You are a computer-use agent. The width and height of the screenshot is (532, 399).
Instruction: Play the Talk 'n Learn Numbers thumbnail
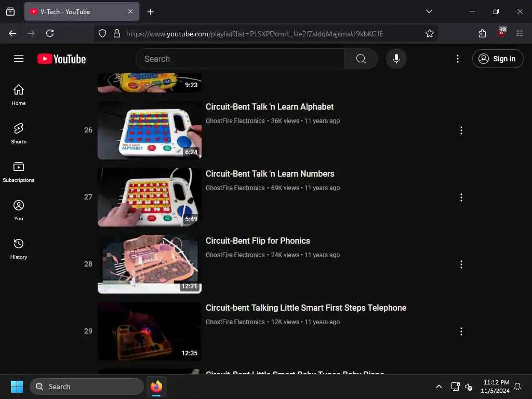point(149,197)
